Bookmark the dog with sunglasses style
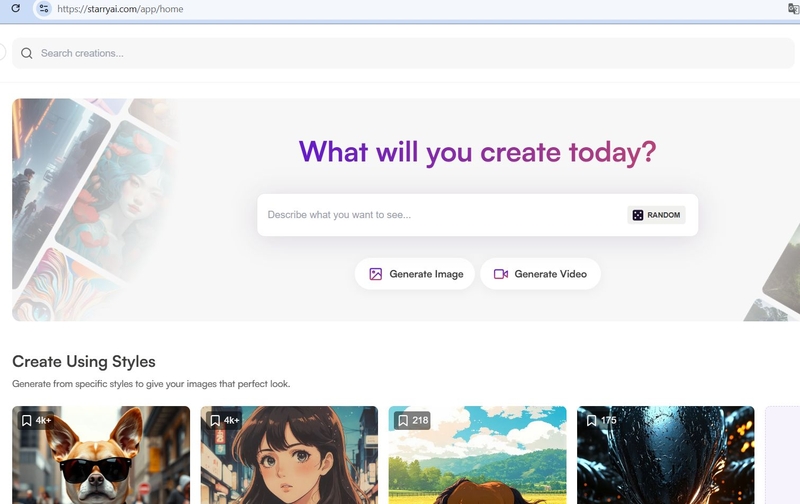Viewport: 800px width, 504px height. (27, 420)
